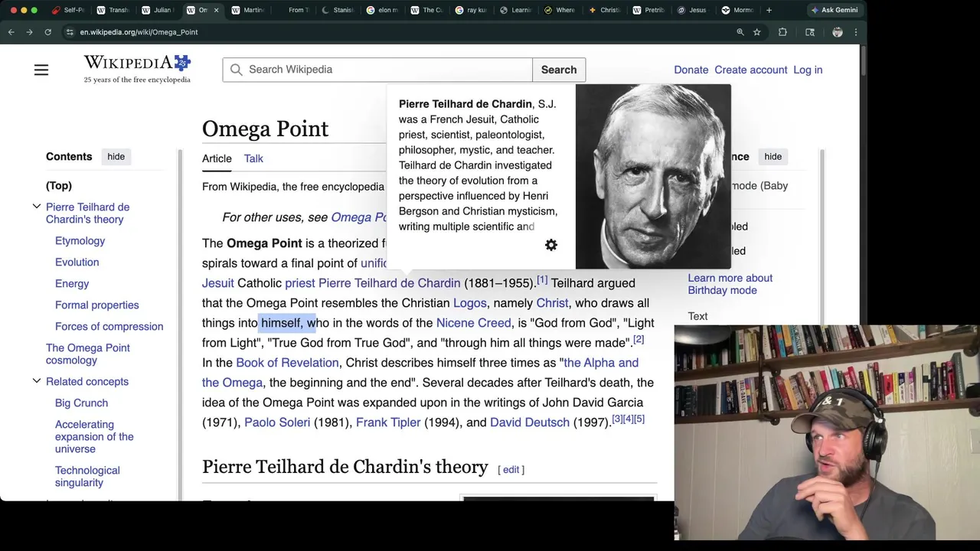Switch to the Mormo browser tab
The width and height of the screenshot is (980, 551).
pos(738,10)
